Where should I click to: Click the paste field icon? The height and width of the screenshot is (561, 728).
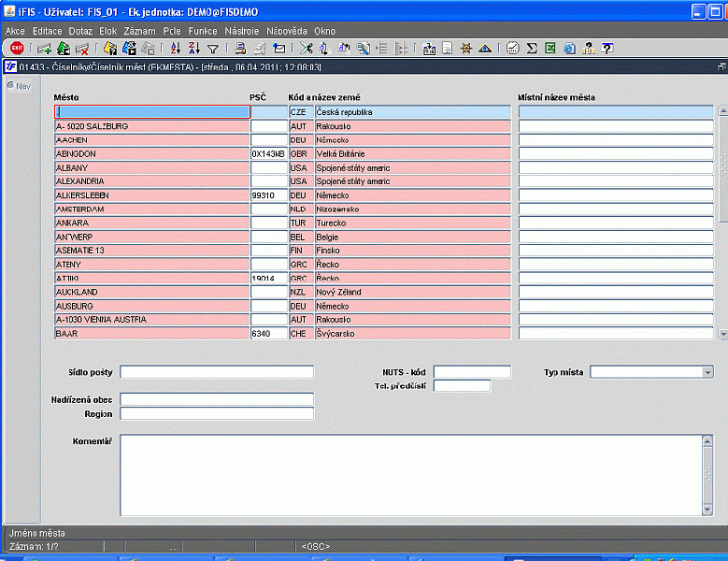coord(344,49)
